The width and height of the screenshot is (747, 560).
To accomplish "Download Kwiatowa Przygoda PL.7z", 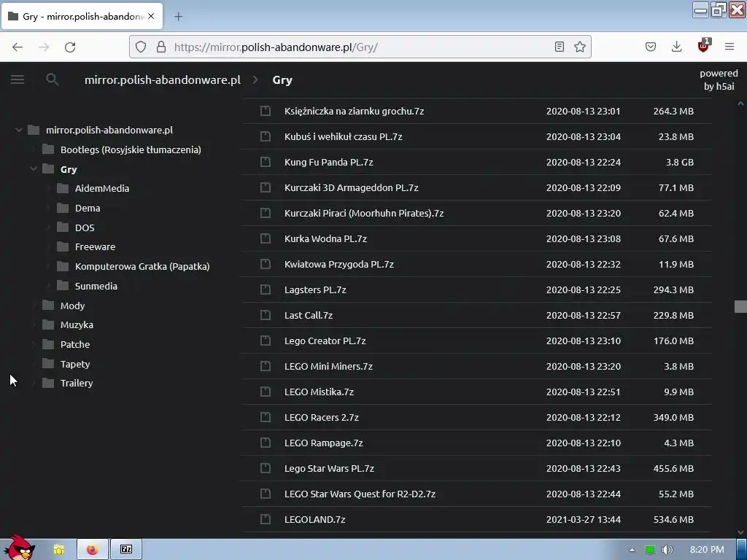I will pyautogui.click(x=338, y=264).
